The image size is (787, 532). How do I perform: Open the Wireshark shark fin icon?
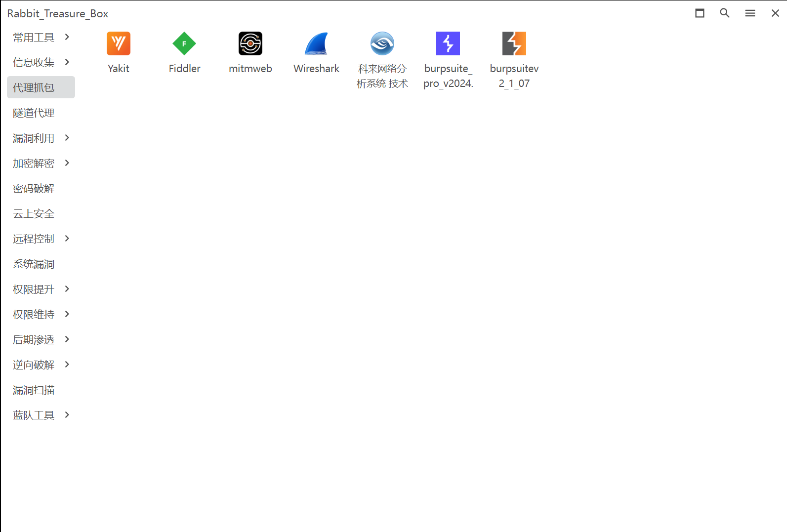click(316, 43)
